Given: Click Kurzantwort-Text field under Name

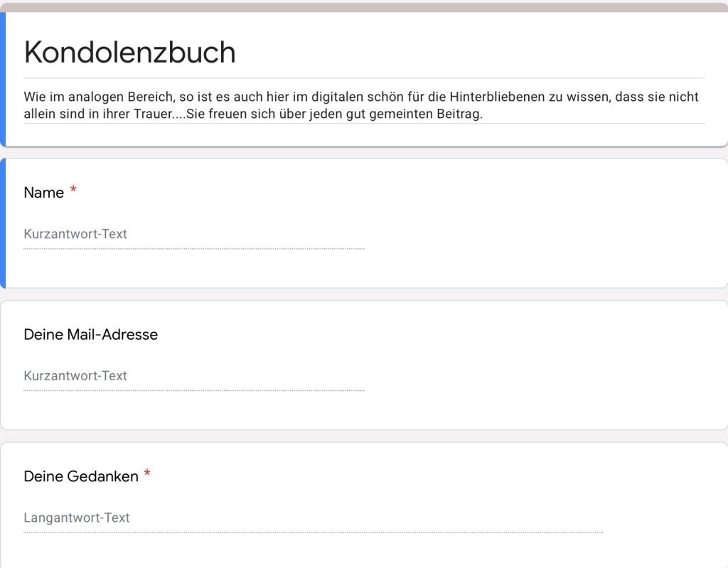Looking at the screenshot, I should pos(193,234).
